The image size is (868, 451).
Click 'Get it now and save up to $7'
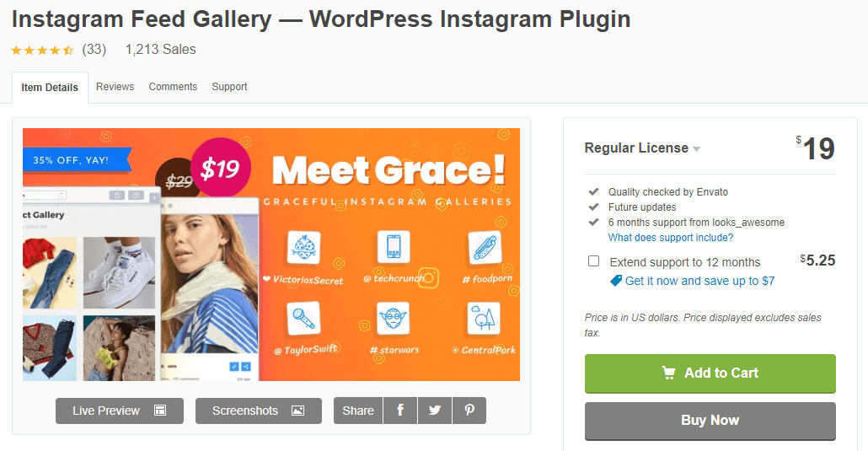(699, 281)
